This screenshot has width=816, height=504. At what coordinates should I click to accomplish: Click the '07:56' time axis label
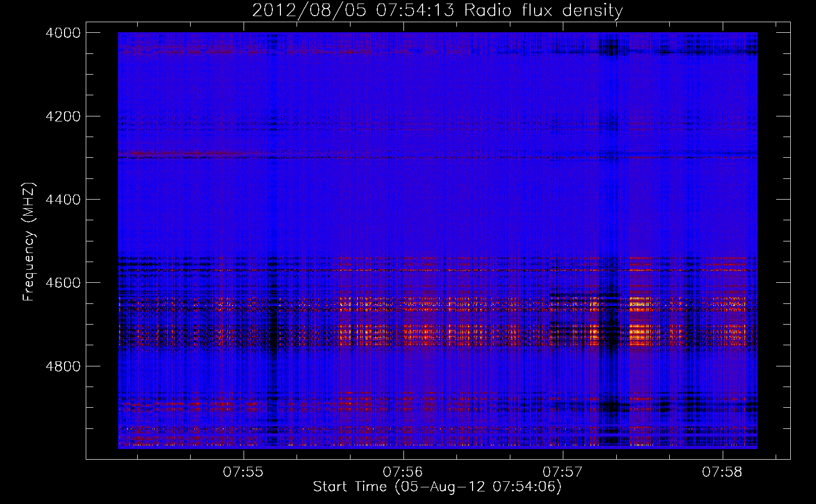[402, 472]
